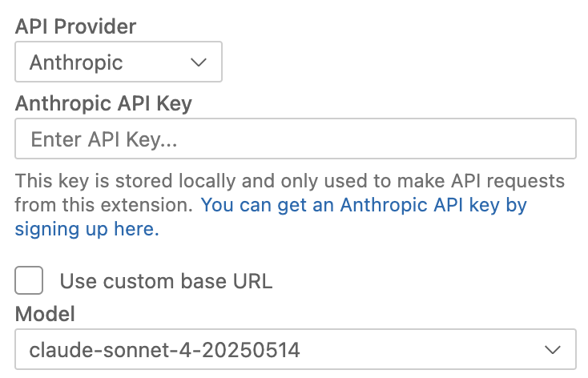This screenshot has width=588, height=378.
Task: Click the empty right end of API Key field
Action: pyautogui.click(x=521, y=139)
